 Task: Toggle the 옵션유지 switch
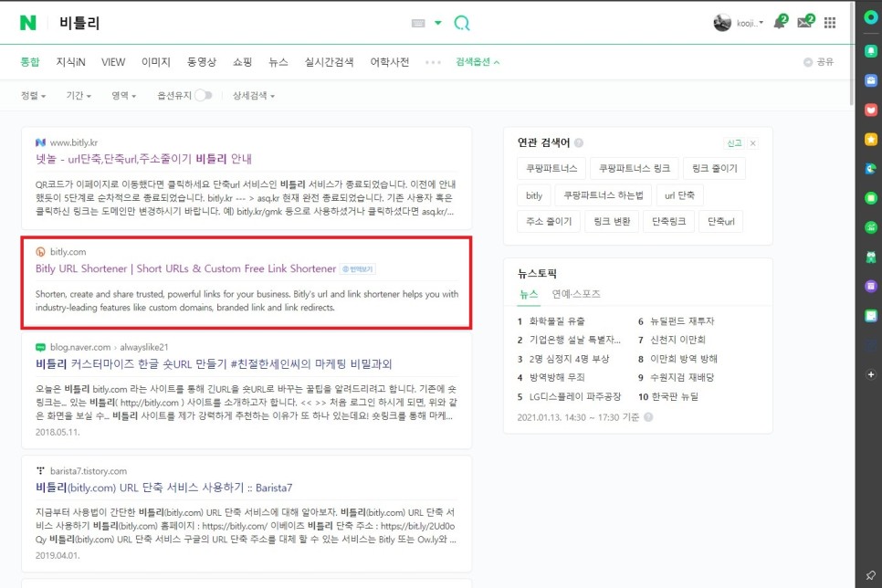coord(203,96)
